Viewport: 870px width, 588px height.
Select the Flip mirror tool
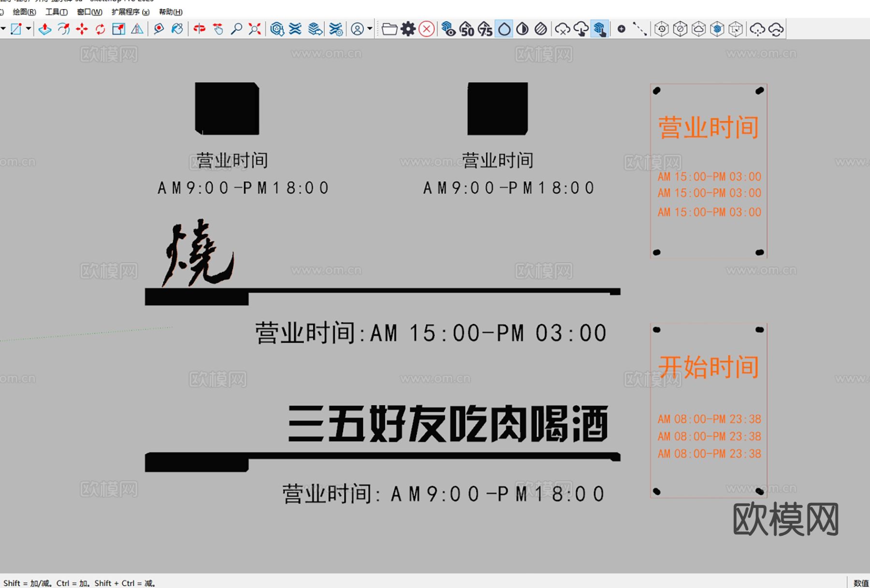tap(137, 29)
